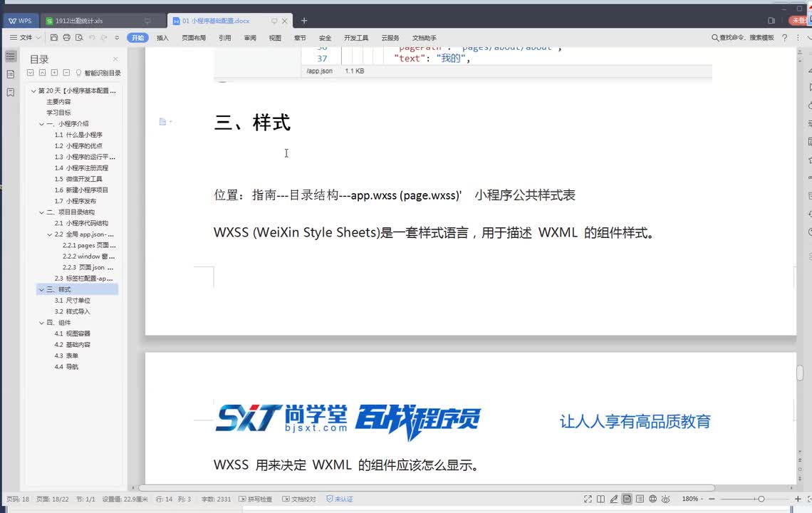Toggle 文档校对 in the status bar
The image size is (812, 513).
point(299,499)
